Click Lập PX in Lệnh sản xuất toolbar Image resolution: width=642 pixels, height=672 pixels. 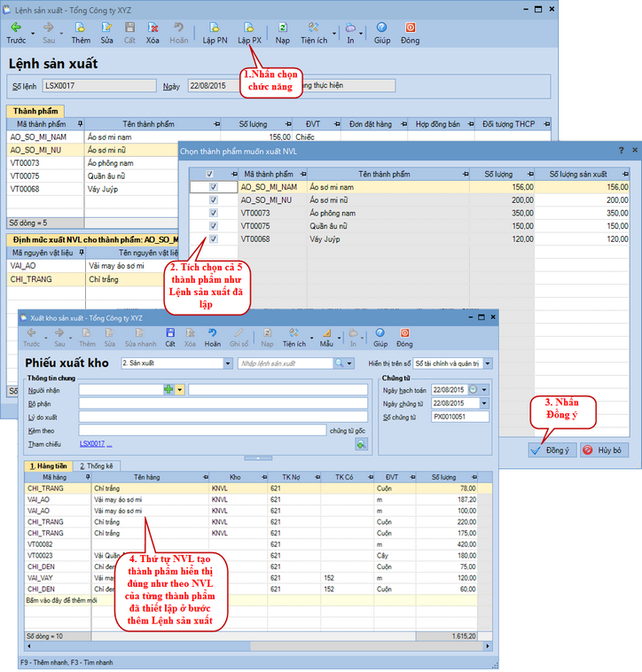(x=249, y=33)
